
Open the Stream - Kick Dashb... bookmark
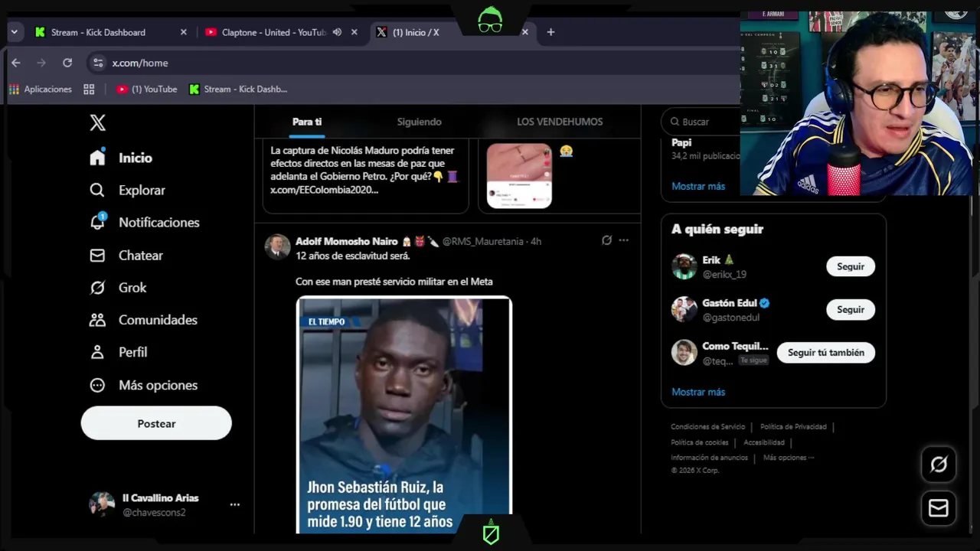(238, 90)
